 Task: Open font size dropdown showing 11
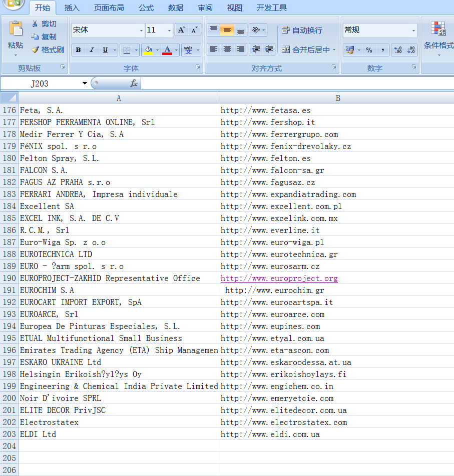[x=169, y=30]
